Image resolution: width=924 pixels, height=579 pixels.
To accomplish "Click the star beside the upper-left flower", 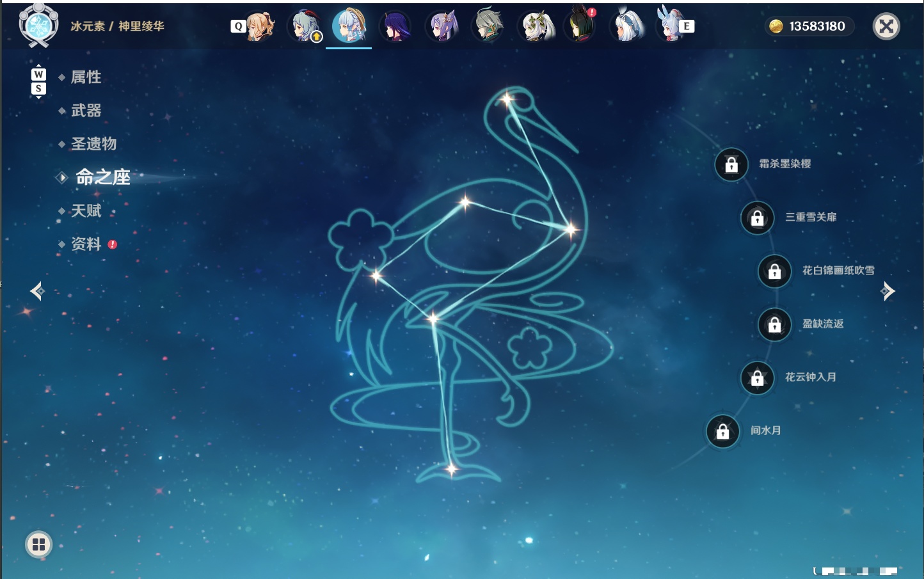I will click(x=376, y=276).
